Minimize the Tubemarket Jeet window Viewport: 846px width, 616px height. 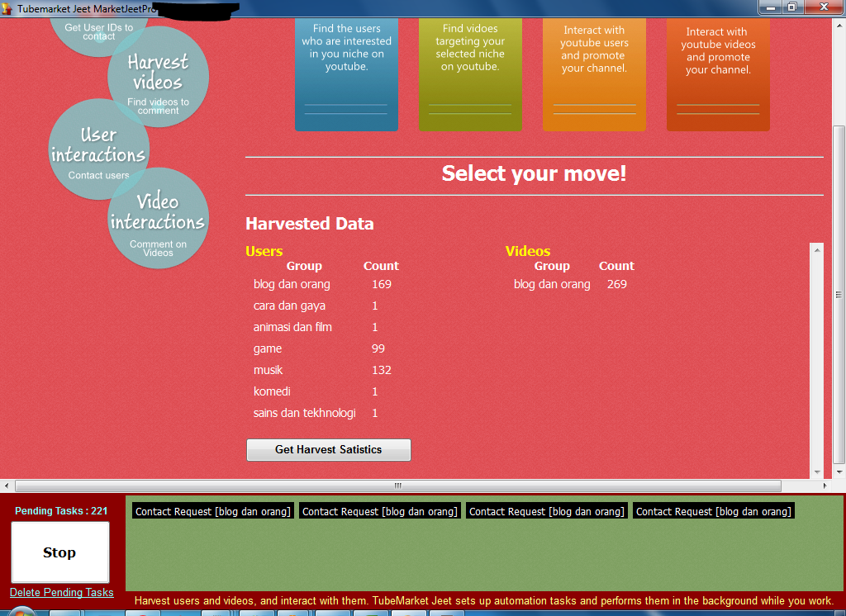(771, 7)
